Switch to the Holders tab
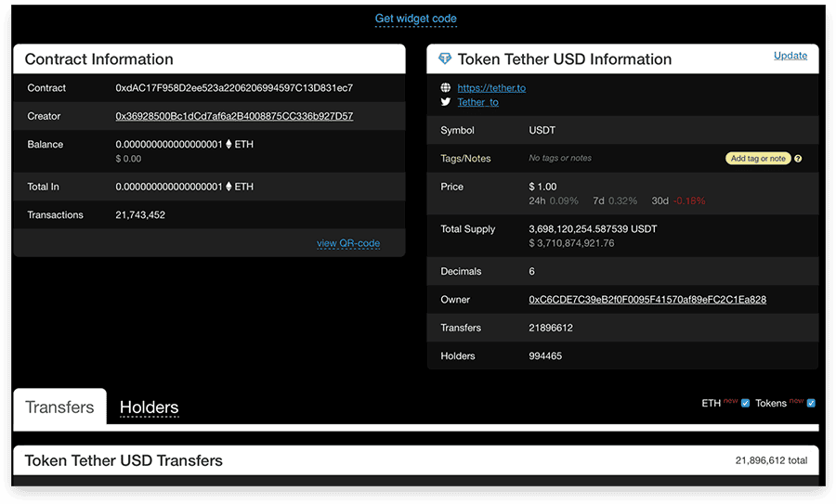This screenshot has height=504, width=836. pyautogui.click(x=149, y=407)
